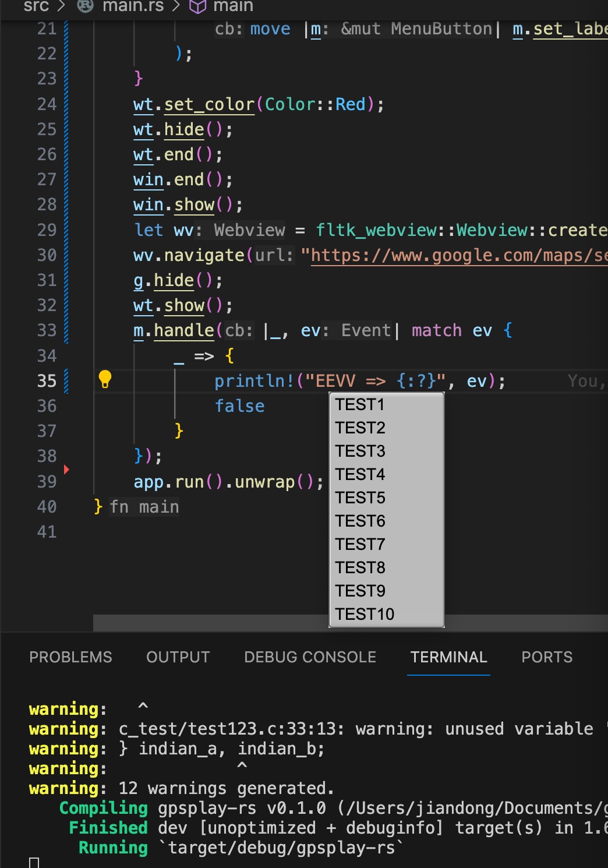Open the main symbol breadcrumb dropdown
Viewport: 608px width, 868px height.
tap(233, 7)
